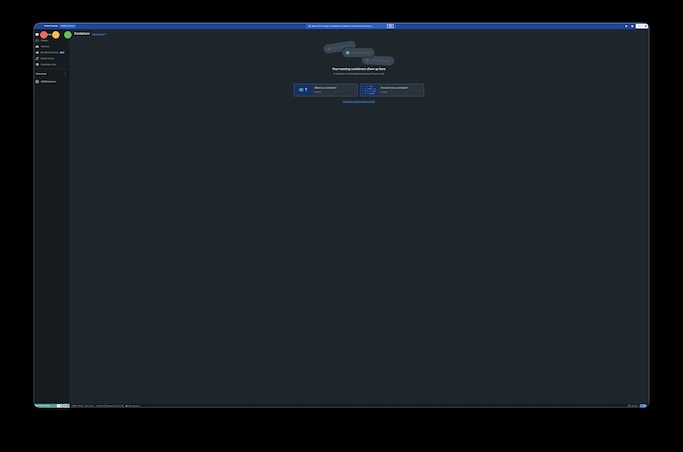Click the Update to latest button

(68, 26)
